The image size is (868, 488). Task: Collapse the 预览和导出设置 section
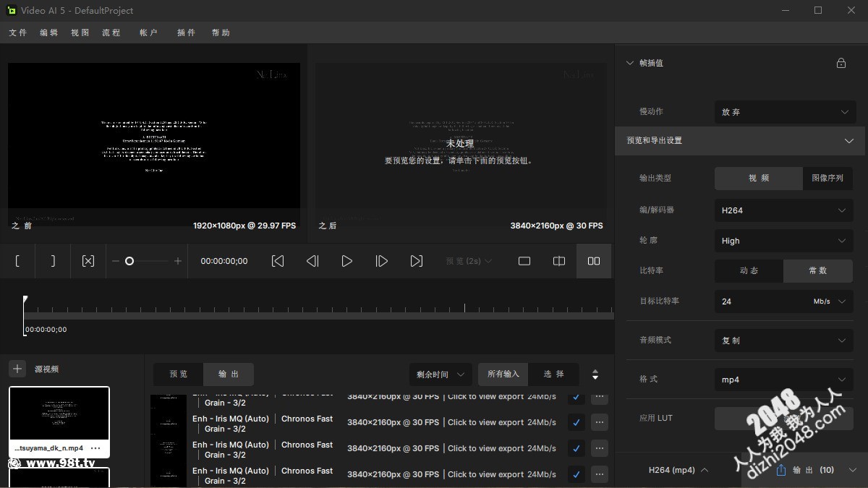pos(849,141)
